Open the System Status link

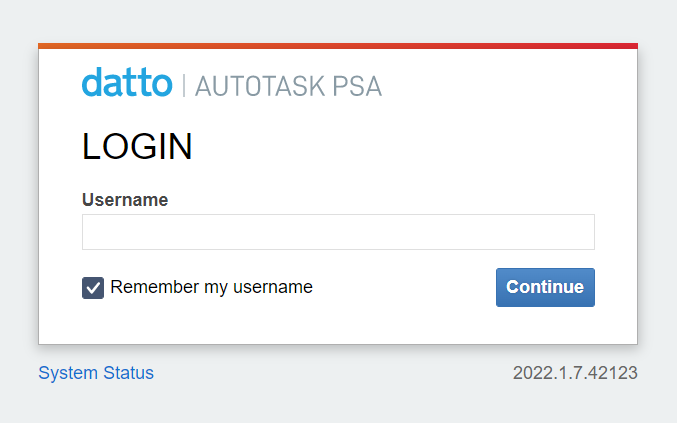pyautogui.click(x=96, y=373)
